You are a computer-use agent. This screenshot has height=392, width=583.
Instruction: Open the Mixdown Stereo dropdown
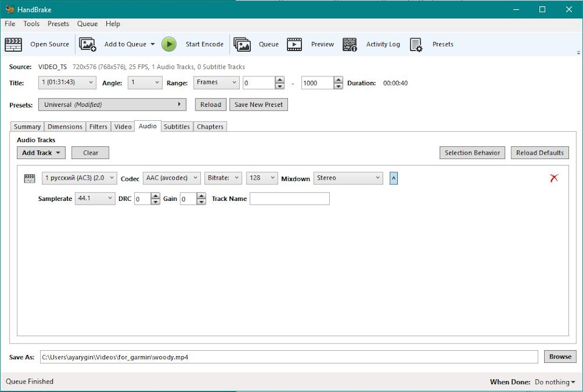coord(348,178)
